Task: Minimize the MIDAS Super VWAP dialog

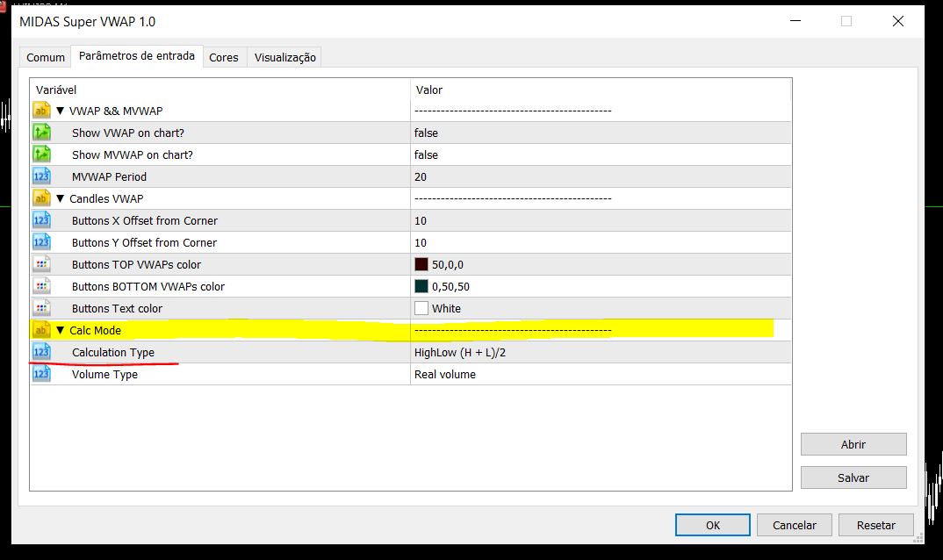Action: click(x=795, y=21)
